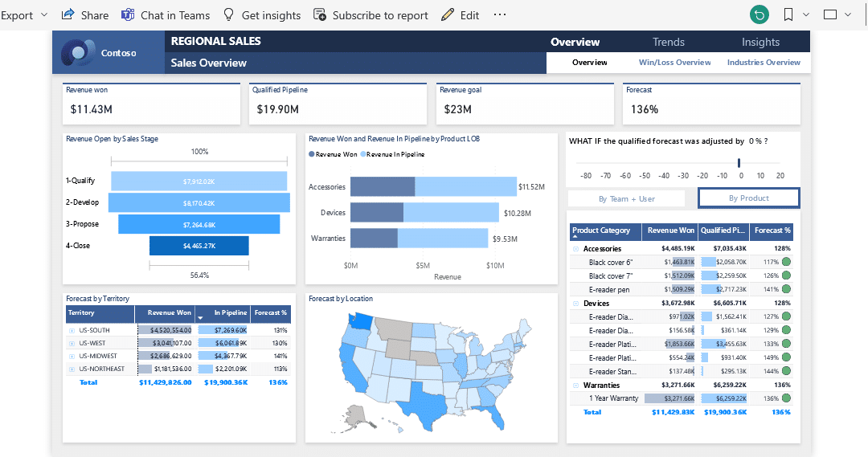
Task: Click the green indicator for Black cover 6"
Action: pos(786,262)
